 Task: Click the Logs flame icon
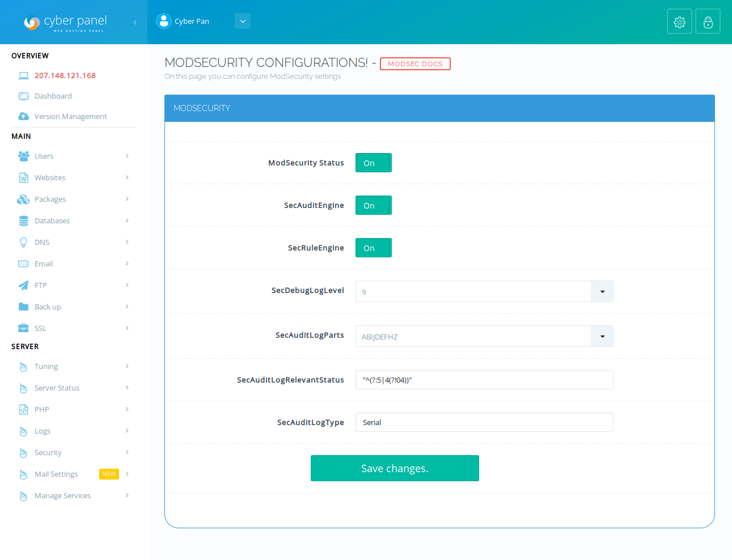pos(23,431)
